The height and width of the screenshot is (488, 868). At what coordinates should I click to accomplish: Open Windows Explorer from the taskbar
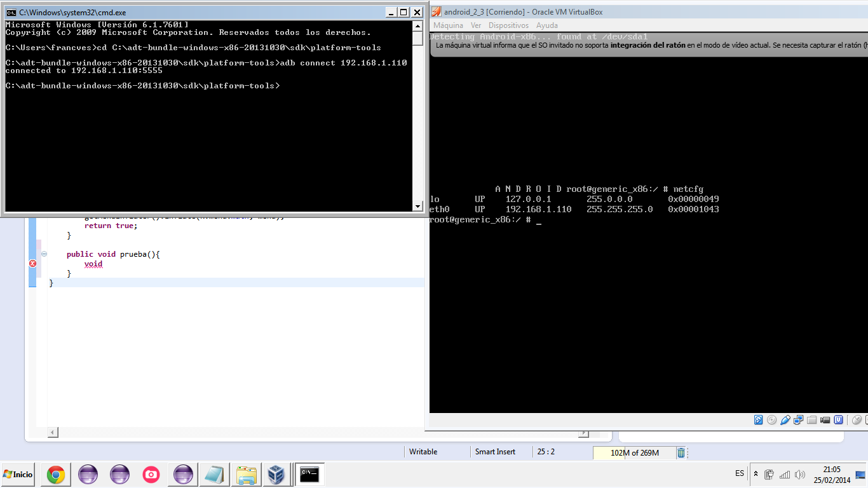coord(245,475)
